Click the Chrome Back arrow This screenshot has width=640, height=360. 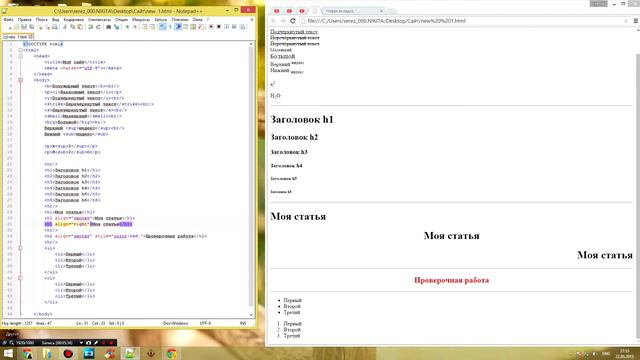(x=273, y=21)
